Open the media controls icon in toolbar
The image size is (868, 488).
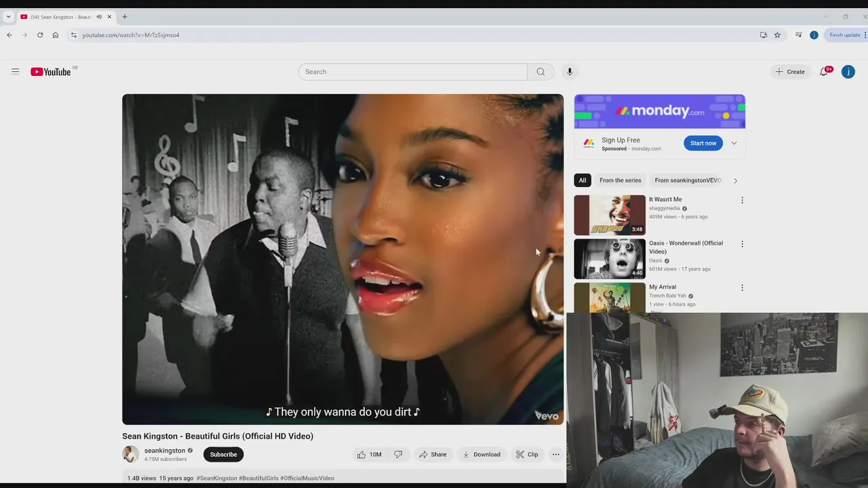pyautogui.click(x=799, y=35)
